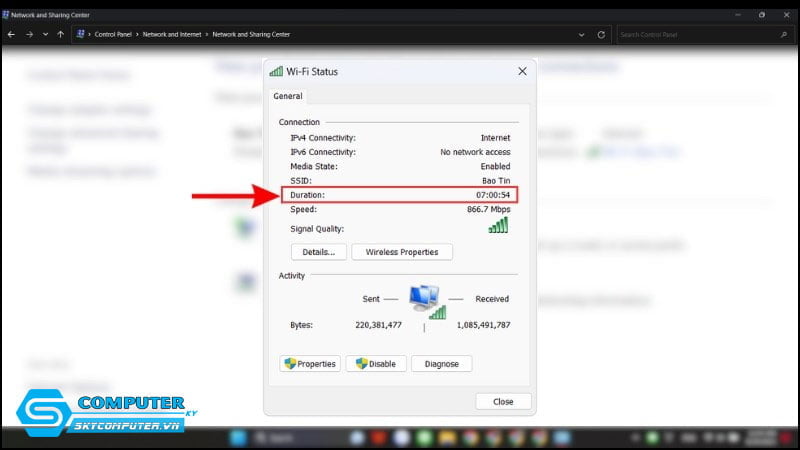The width and height of the screenshot is (800, 450).
Task: Expand the Network and Internet breadcrumb arrow
Action: pyautogui.click(x=207, y=34)
